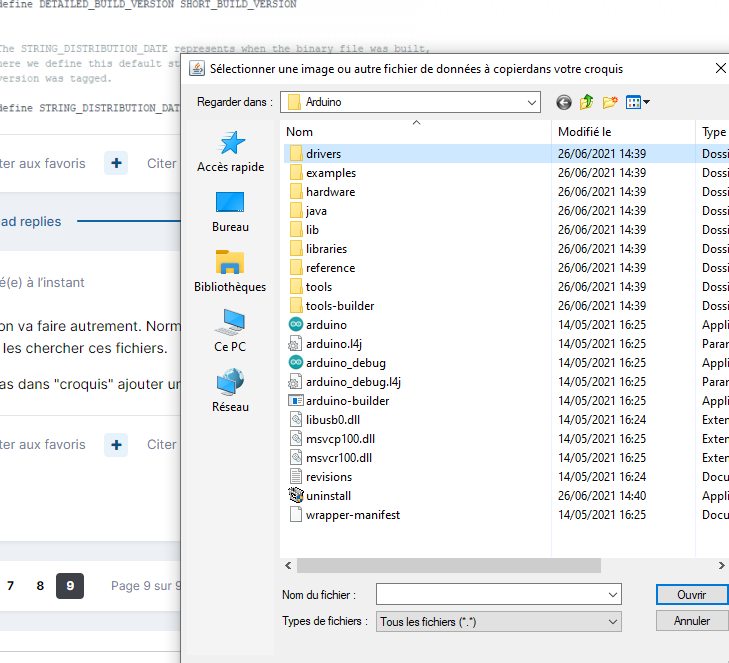The width and height of the screenshot is (729, 663).
Task: Click the horizontal scrollbar in the file list
Action: point(449,565)
